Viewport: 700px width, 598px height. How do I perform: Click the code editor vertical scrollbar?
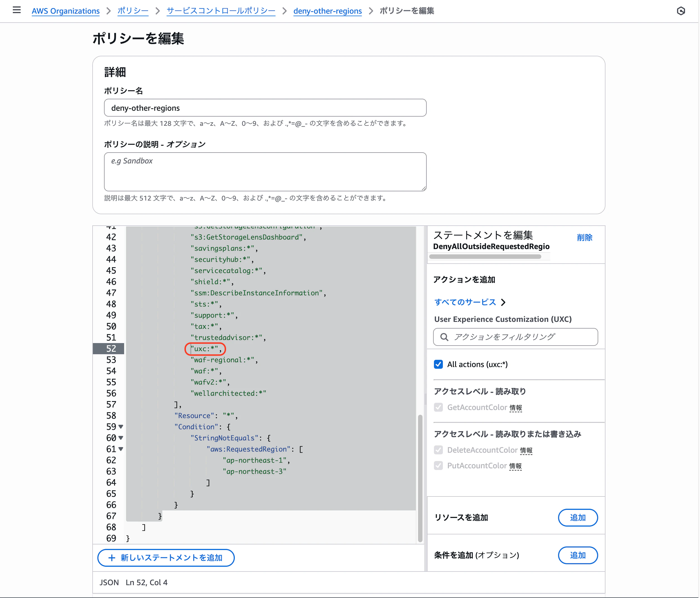[x=420, y=478]
